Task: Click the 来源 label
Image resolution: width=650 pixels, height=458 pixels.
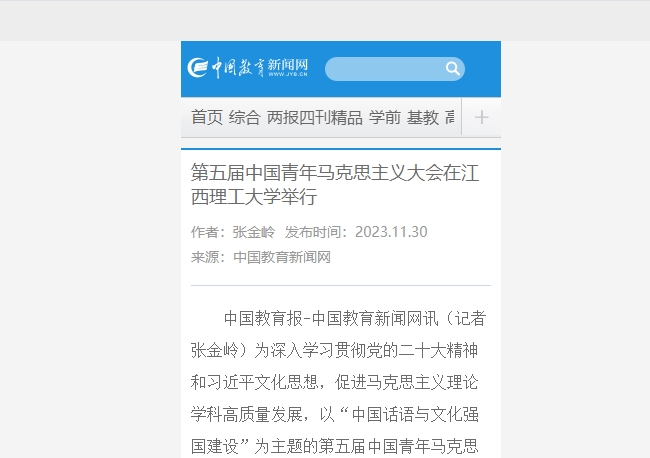Action: tap(204, 257)
